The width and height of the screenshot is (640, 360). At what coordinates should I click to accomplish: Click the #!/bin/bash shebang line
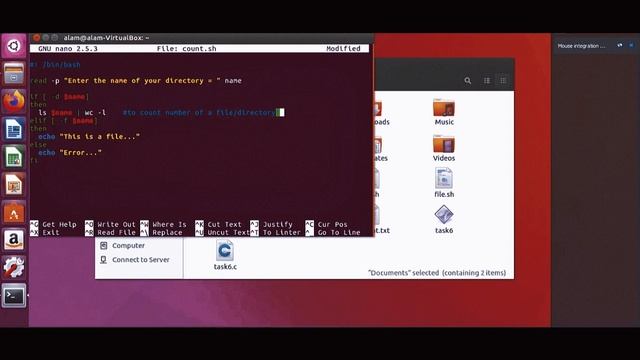[55, 65]
